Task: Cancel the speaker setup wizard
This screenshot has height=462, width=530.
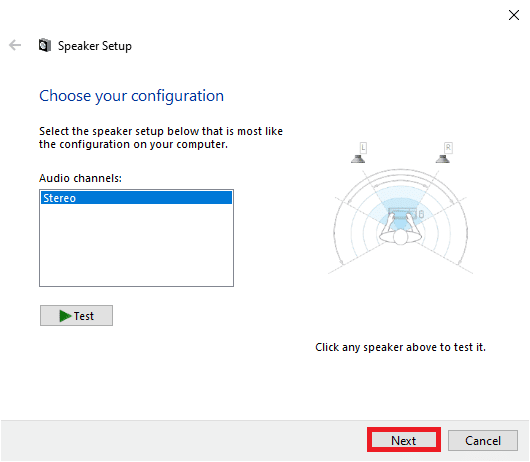Action: (483, 440)
